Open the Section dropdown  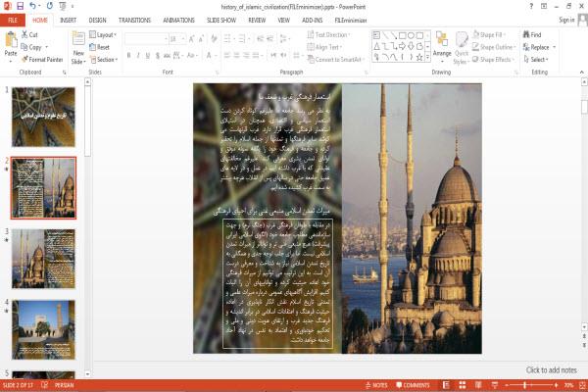click(x=104, y=59)
